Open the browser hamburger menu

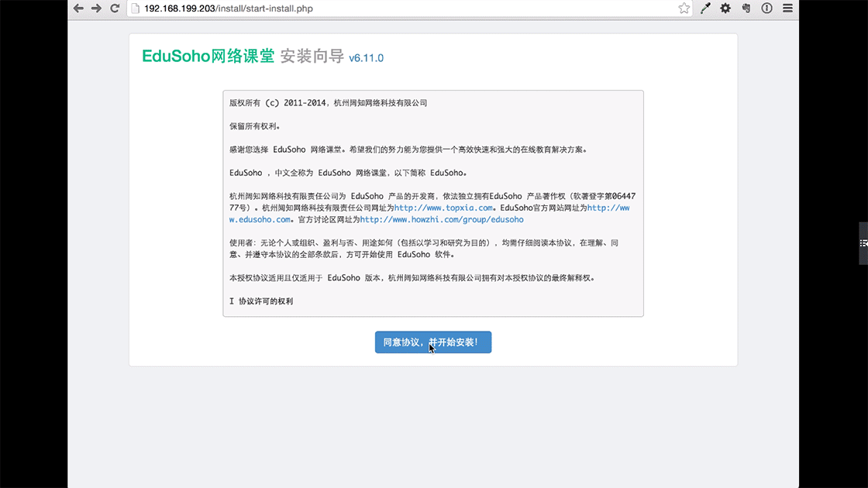(787, 9)
